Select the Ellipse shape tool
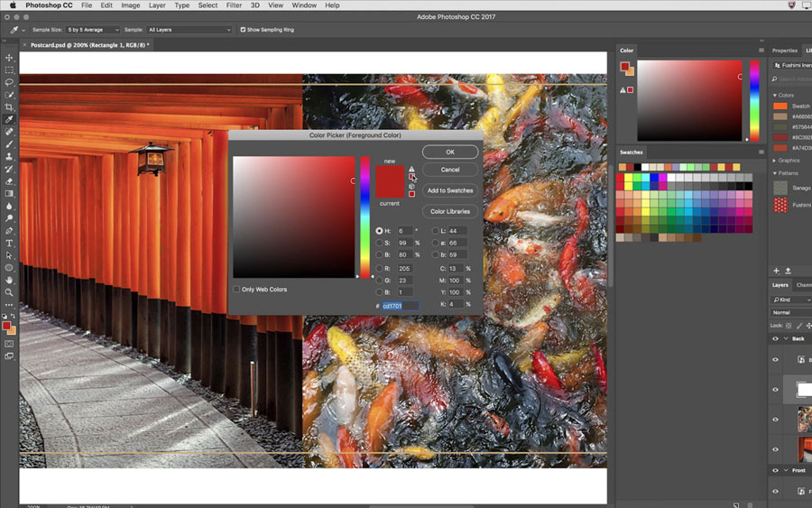This screenshot has width=812, height=508. 9,268
